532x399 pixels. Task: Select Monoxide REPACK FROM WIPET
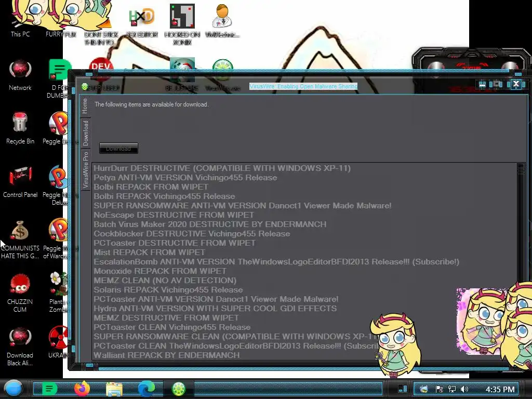coord(160,271)
